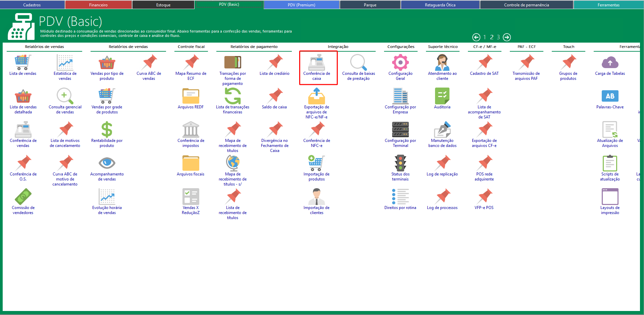Switch to the Estoque tab
Image resolution: width=644 pixels, height=315 pixels.
pyautogui.click(x=163, y=5)
